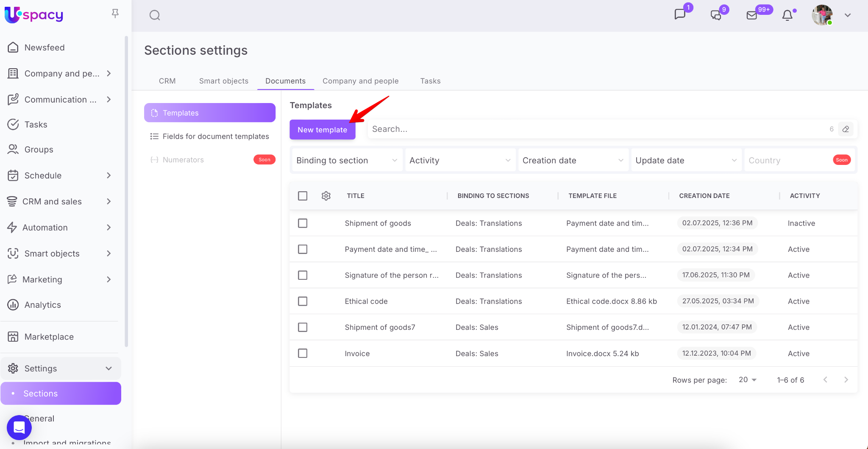Viewport: 868px width, 449px height.
Task: Open the notifications bell icon
Action: pyautogui.click(x=787, y=15)
